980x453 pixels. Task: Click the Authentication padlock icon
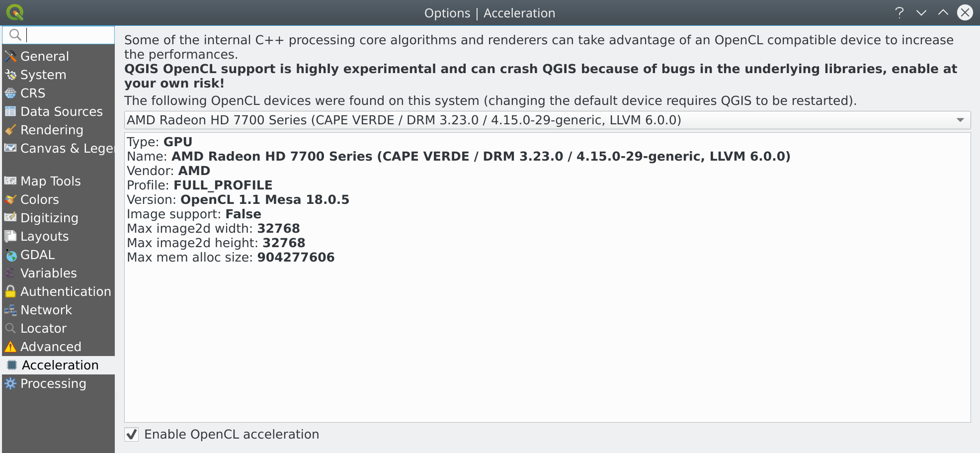[10, 291]
